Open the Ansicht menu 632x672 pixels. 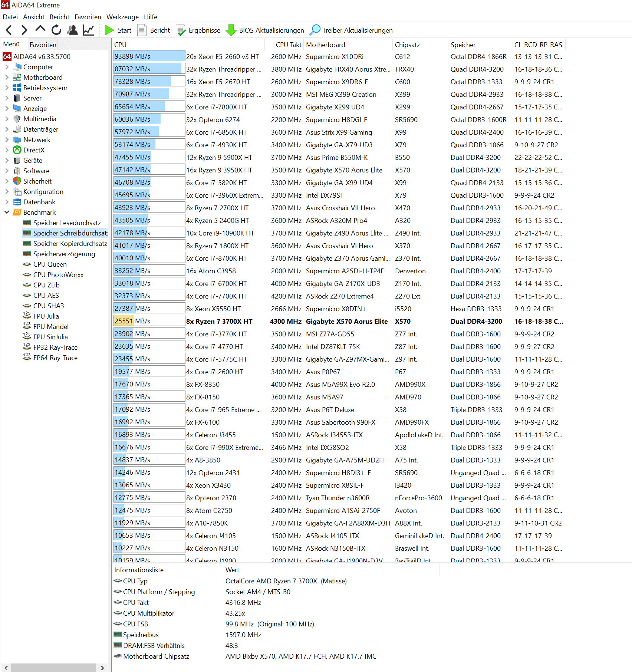33,17
